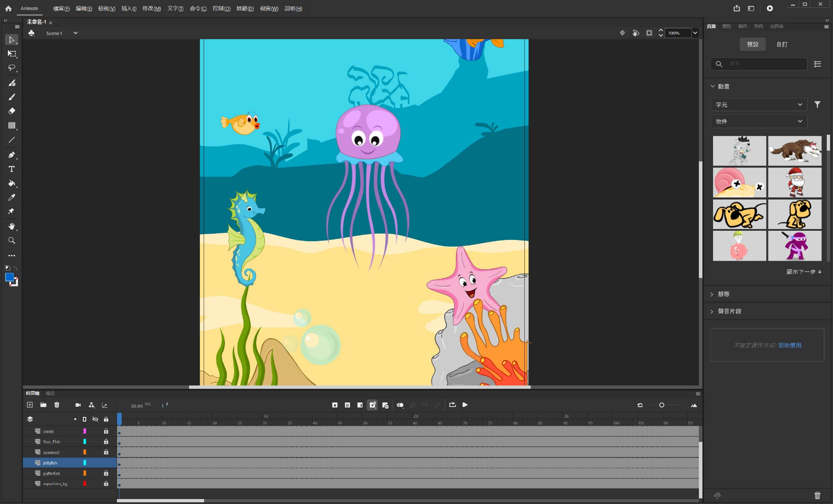Open the 修改(M) menu
Screen dimensions: 833x504
152,8
